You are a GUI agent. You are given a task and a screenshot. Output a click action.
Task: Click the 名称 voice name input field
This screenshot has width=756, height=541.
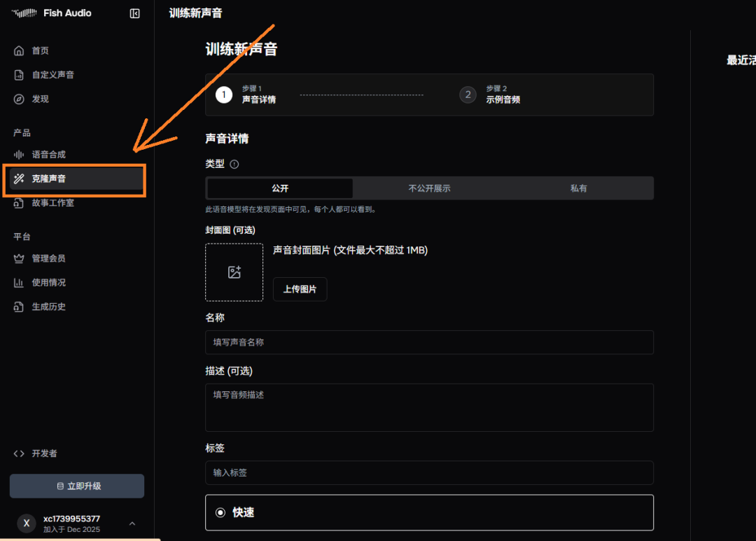tap(429, 342)
